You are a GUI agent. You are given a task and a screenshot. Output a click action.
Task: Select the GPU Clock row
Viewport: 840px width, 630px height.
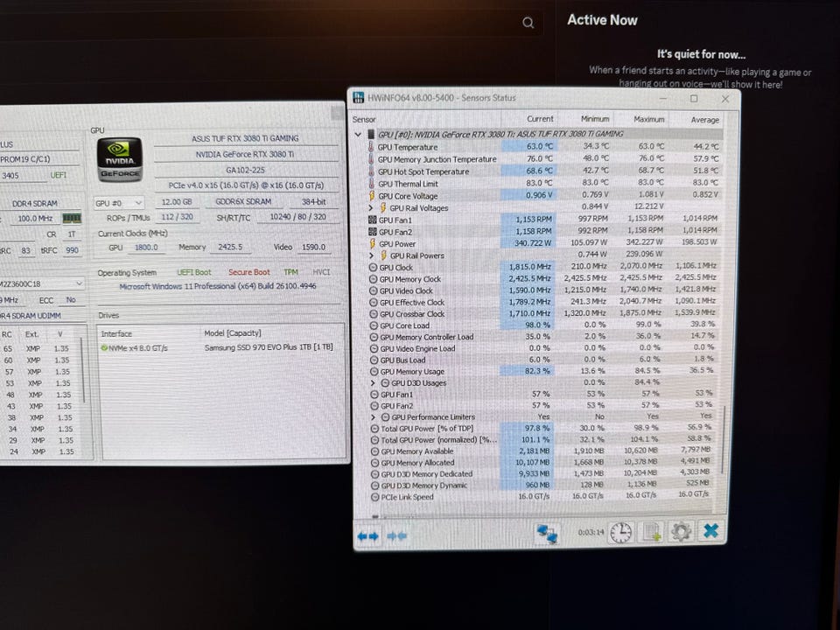pyautogui.click(x=542, y=267)
